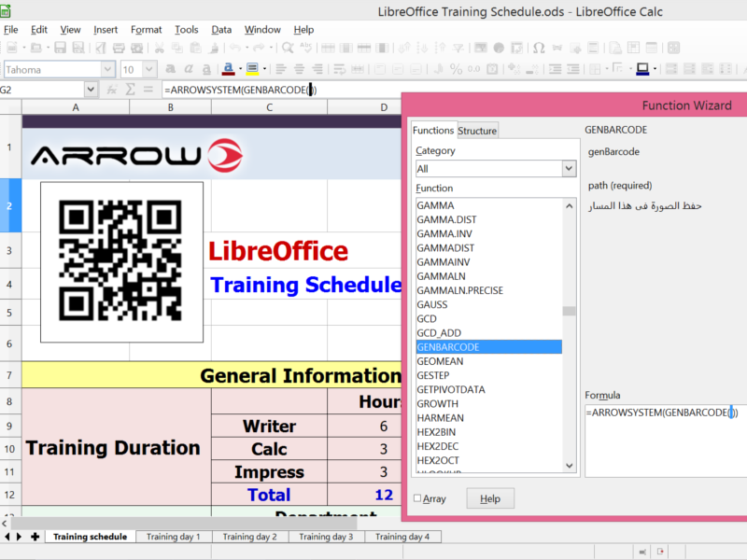Click the Function Wizard icon beside the Name Box
Viewport: 747px width, 560px height.
pyautogui.click(x=112, y=89)
